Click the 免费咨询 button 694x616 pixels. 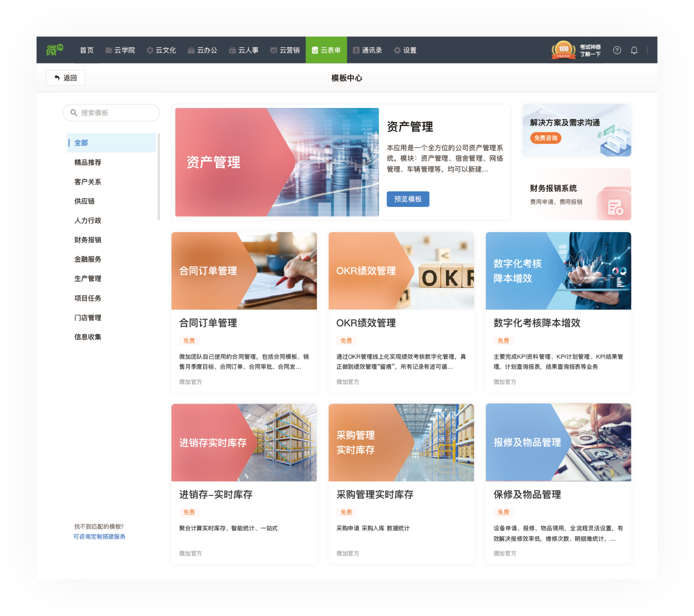point(546,138)
